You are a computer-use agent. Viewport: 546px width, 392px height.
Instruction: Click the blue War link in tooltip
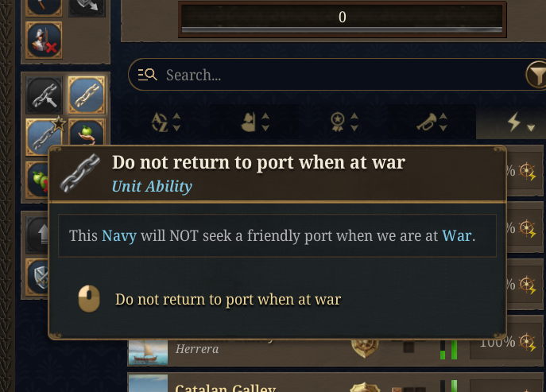click(x=457, y=236)
